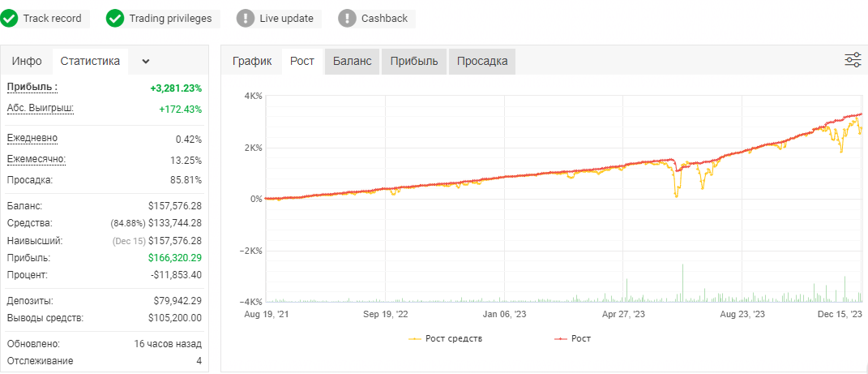Click the Cashback warning icon
Viewport: 868px width, 374px height.
[x=347, y=19]
